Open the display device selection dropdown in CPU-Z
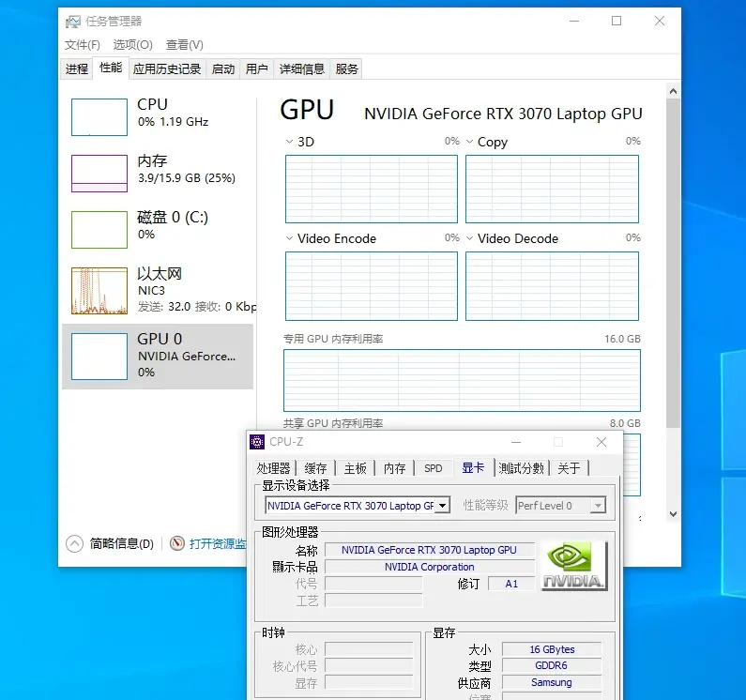Image resolution: width=746 pixels, height=700 pixels. coord(443,506)
